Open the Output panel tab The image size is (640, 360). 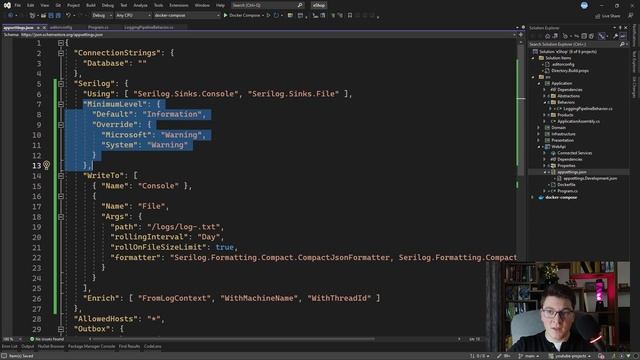coord(28,347)
